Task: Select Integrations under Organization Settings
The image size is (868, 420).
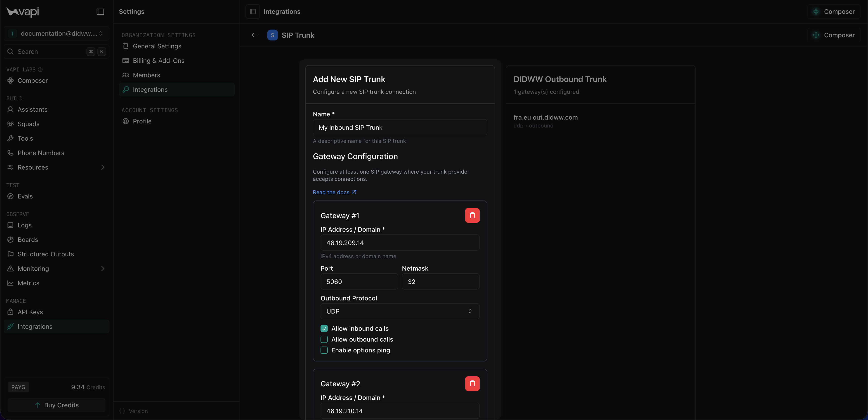Action: [x=177, y=90]
